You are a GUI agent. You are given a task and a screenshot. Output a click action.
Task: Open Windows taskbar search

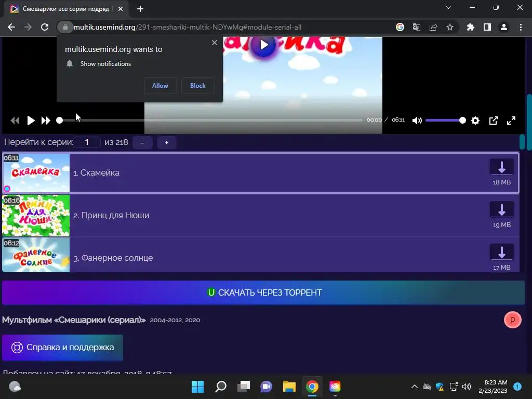point(220,387)
